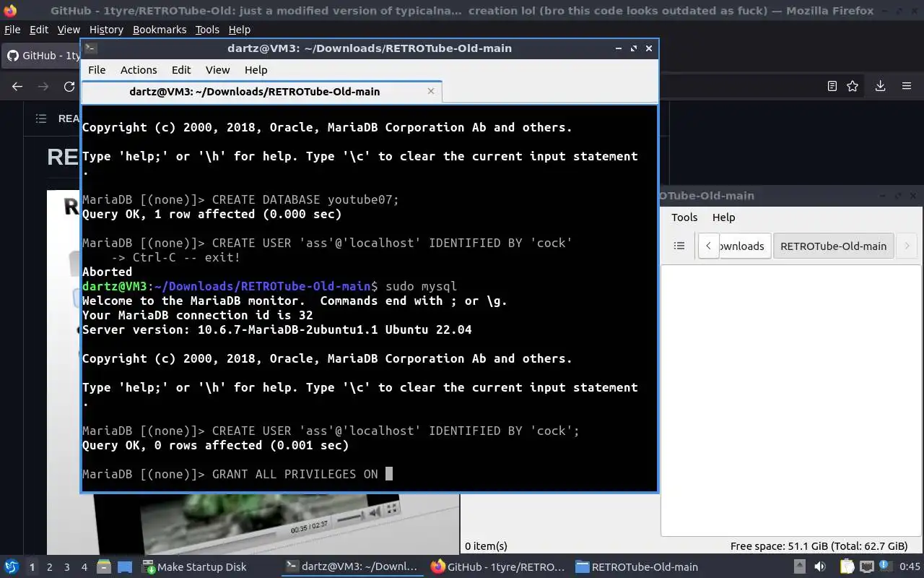Select the GitHub tab in Firefox

tap(42, 56)
